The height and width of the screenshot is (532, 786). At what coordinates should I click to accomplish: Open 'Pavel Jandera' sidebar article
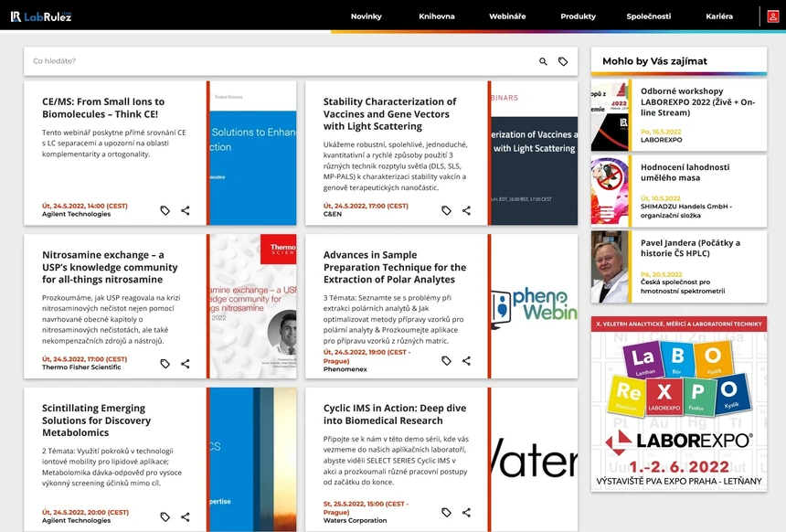pyautogui.click(x=690, y=249)
